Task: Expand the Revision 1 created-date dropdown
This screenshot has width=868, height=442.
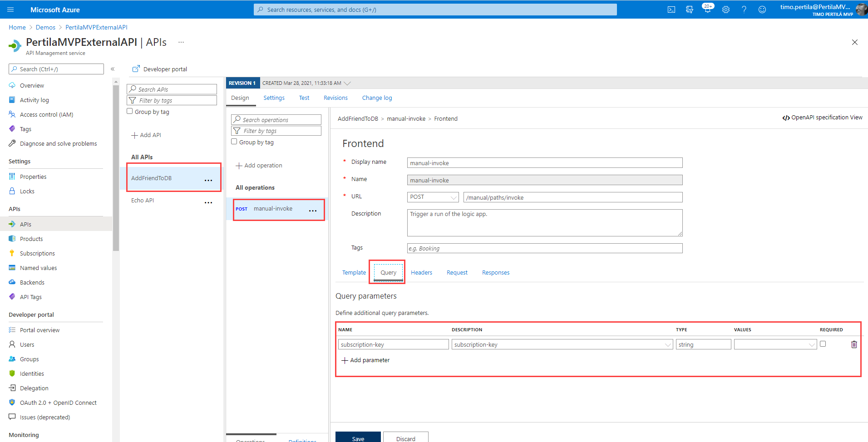Action: 347,83
